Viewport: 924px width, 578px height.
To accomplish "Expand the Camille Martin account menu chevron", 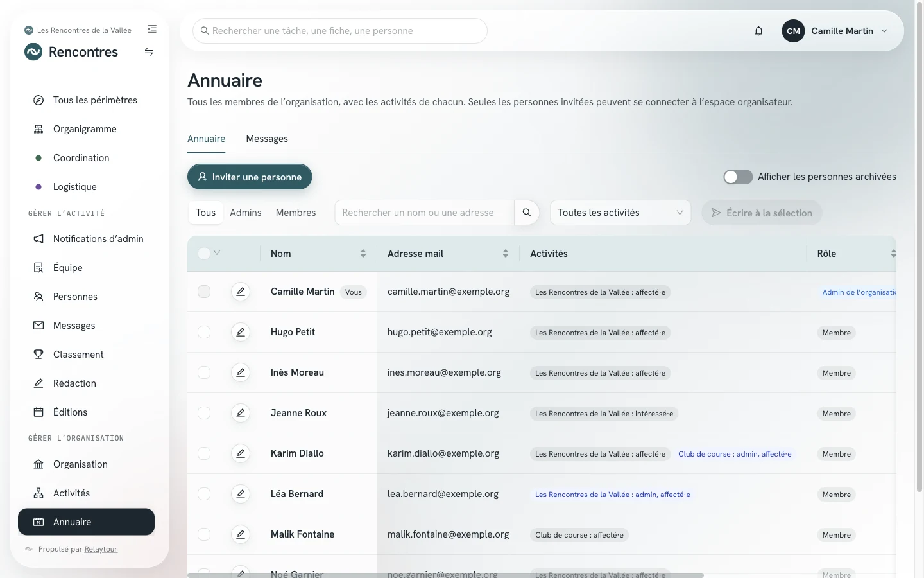I will (x=884, y=31).
